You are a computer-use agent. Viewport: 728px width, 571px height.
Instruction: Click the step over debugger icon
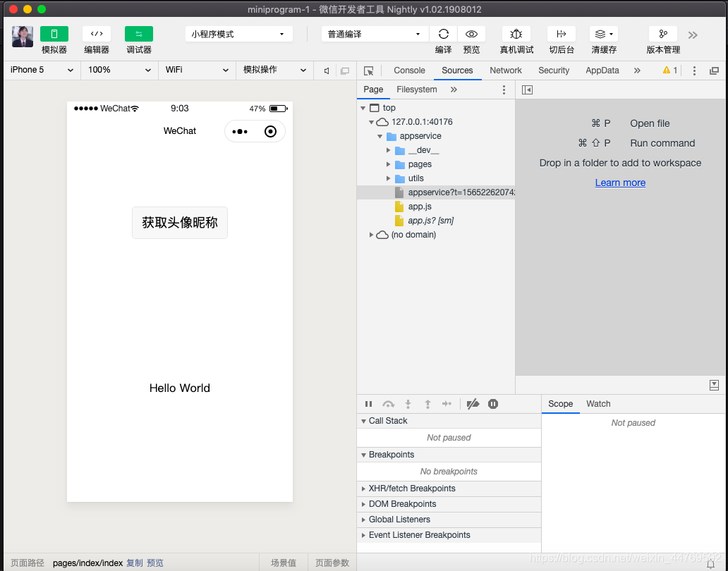(x=388, y=404)
